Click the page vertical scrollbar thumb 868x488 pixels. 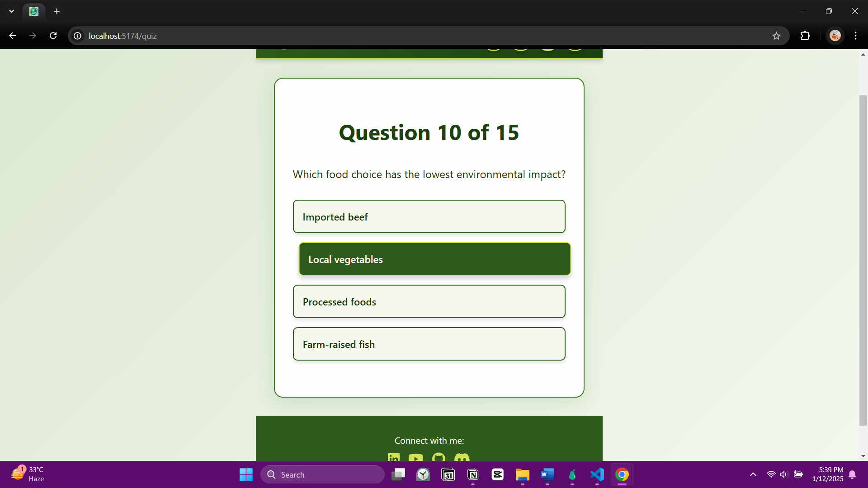[863, 260]
